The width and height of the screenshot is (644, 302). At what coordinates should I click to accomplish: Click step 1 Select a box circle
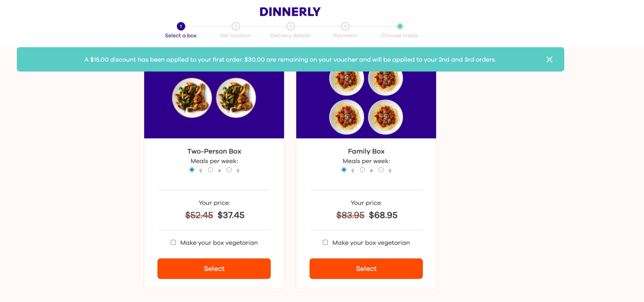[181, 26]
